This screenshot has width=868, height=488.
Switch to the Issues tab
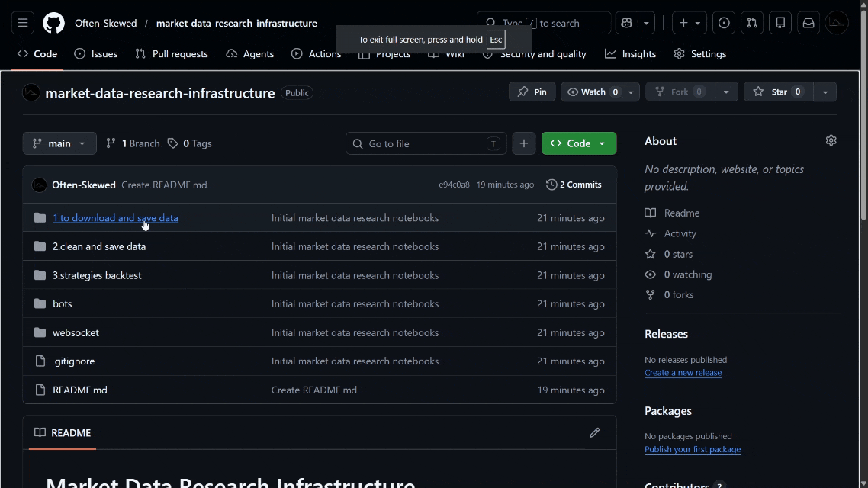click(x=96, y=53)
